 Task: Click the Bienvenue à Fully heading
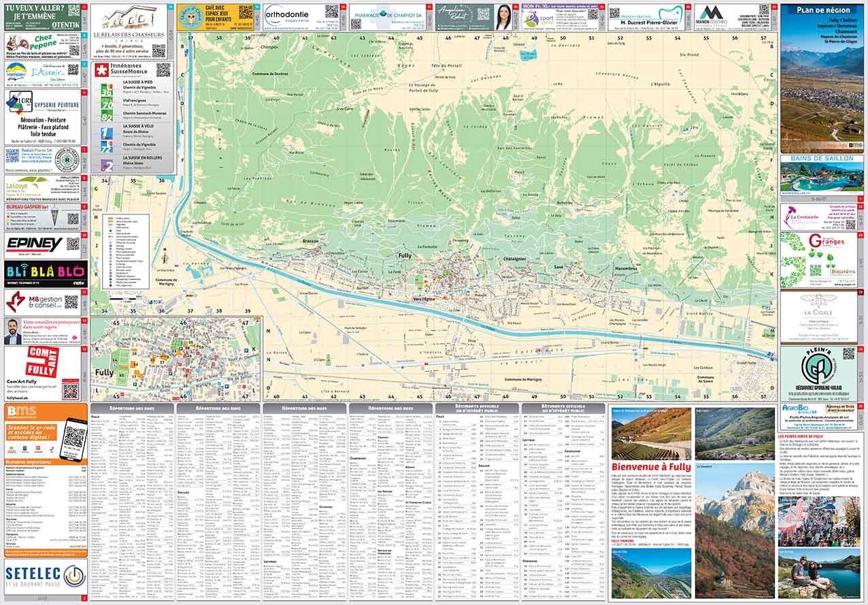(x=651, y=468)
